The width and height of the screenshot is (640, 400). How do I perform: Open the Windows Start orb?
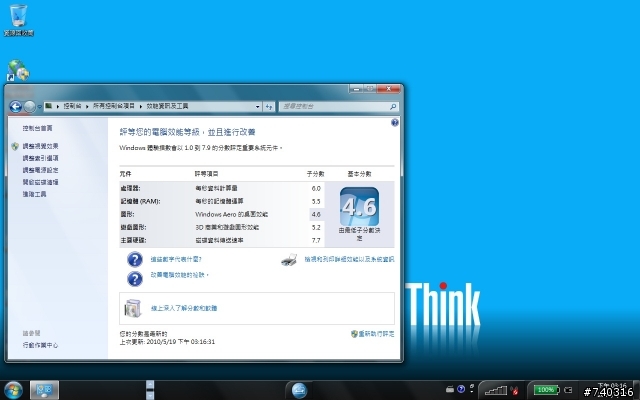pyautogui.click(x=13, y=390)
